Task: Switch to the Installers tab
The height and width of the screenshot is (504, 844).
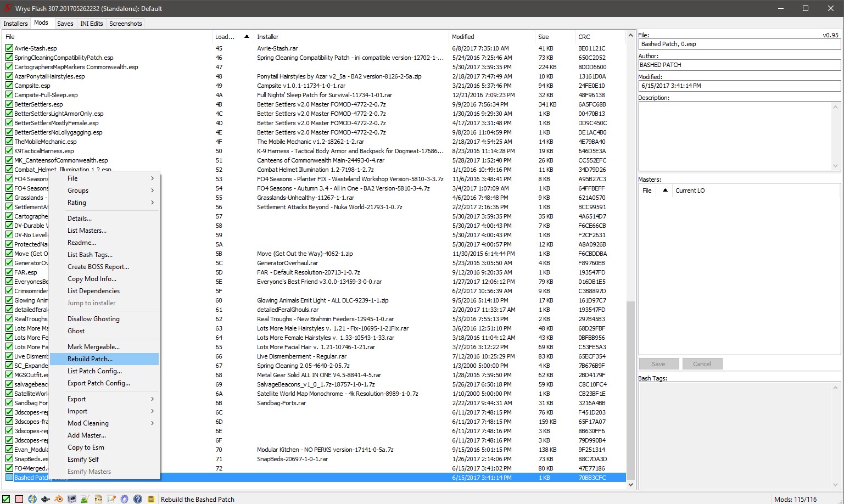Action: pos(15,24)
